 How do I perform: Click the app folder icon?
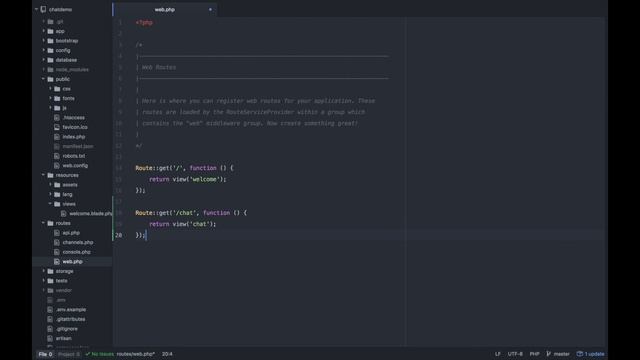click(50, 31)
